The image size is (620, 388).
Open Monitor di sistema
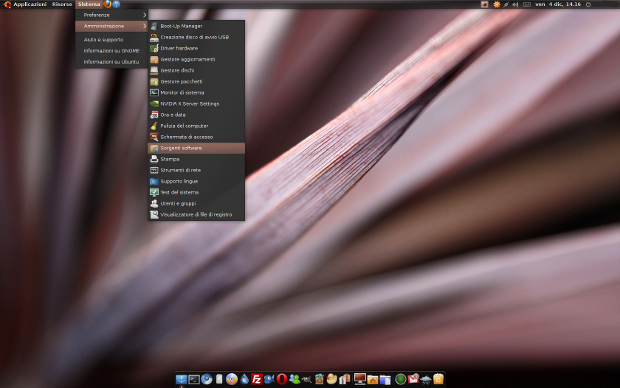(197, 93)
